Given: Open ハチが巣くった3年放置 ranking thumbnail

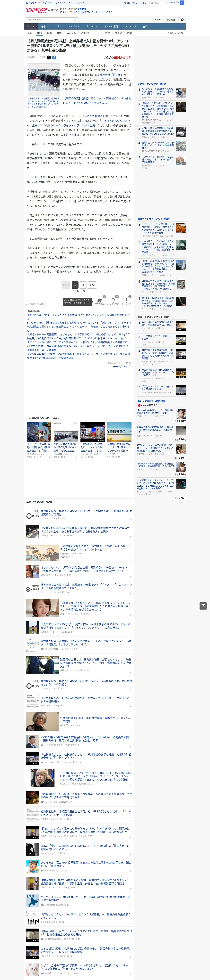Looking at the screenshot, I should pyautogui.click(x=181, y=92).
